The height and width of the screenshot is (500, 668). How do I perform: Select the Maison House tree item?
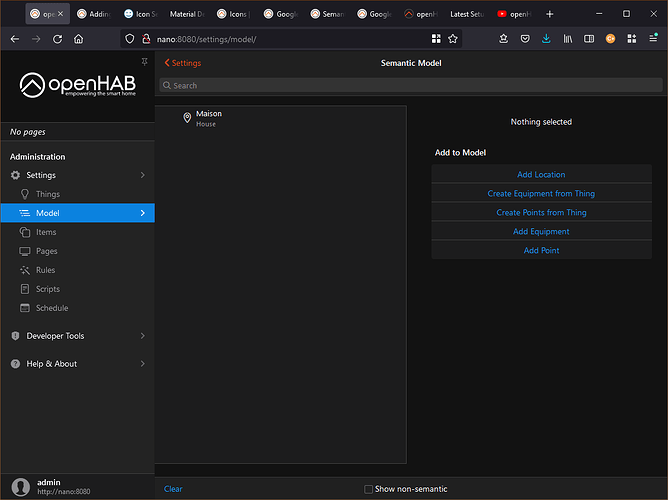(280, 118)
